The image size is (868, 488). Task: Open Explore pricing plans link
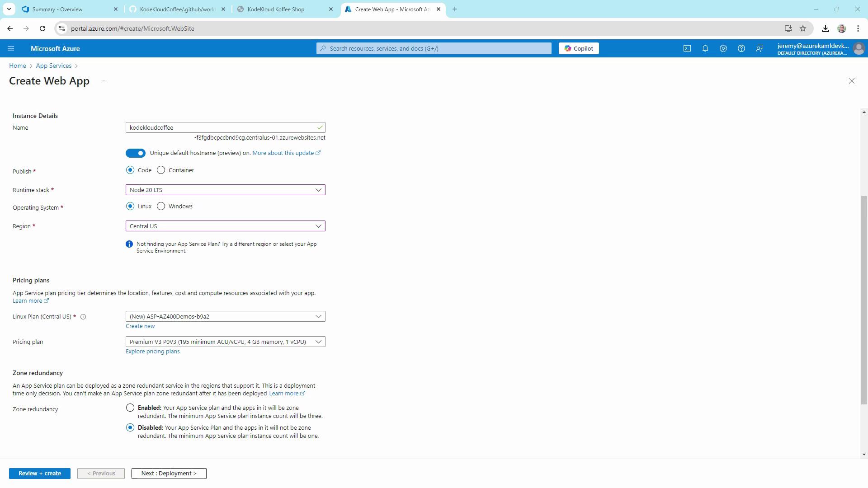pyautogui.click(x=152, y=351)
